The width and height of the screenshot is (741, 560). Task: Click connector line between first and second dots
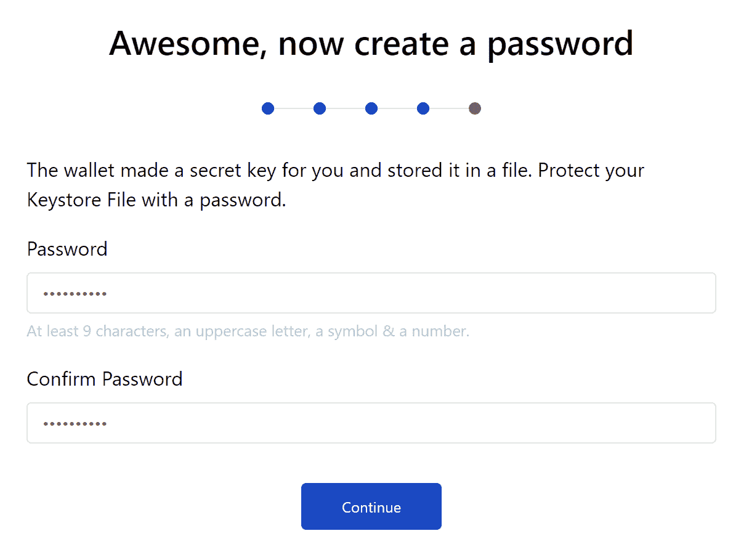tap(294, 108)
